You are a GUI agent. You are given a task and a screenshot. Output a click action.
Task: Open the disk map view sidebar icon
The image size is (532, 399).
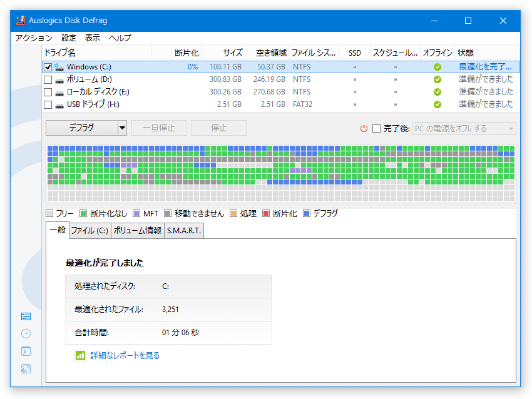(26, 316)
